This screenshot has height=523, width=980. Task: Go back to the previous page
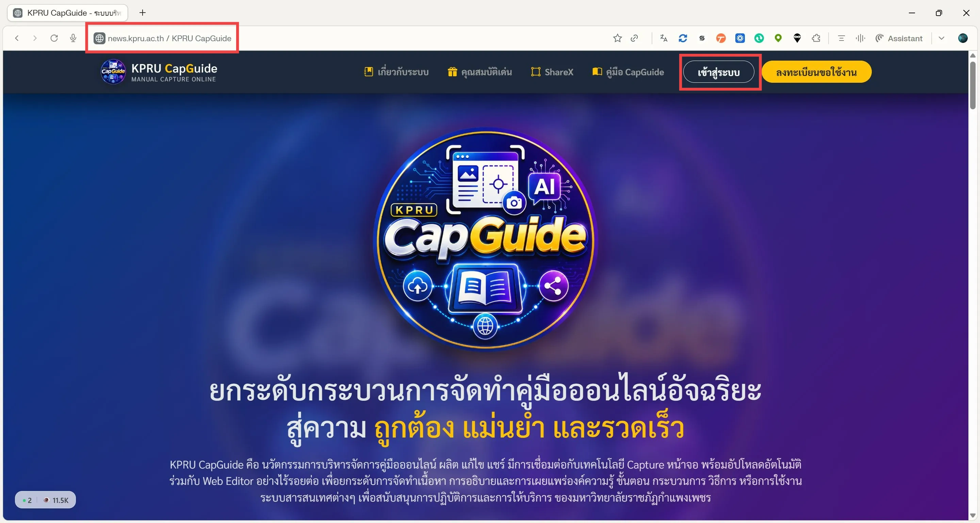17,38
